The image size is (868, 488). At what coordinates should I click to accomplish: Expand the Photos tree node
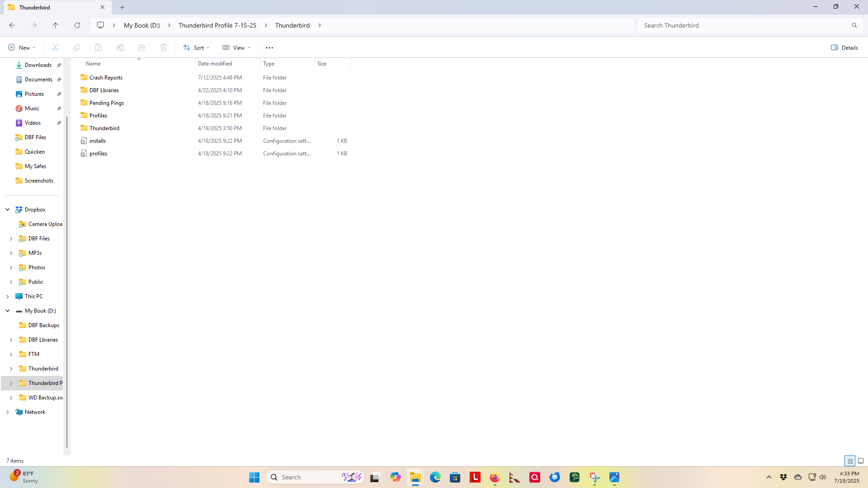tap(11, 267)
